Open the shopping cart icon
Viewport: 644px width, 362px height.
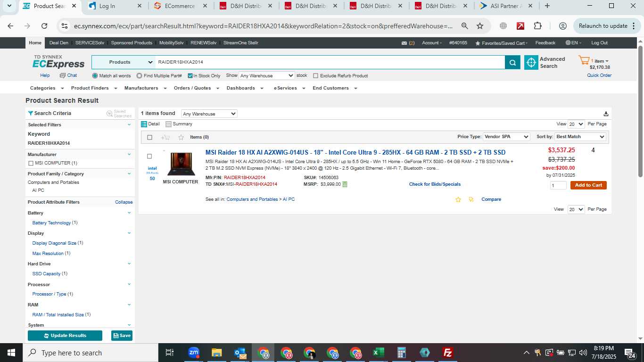(x=584, y=61)
